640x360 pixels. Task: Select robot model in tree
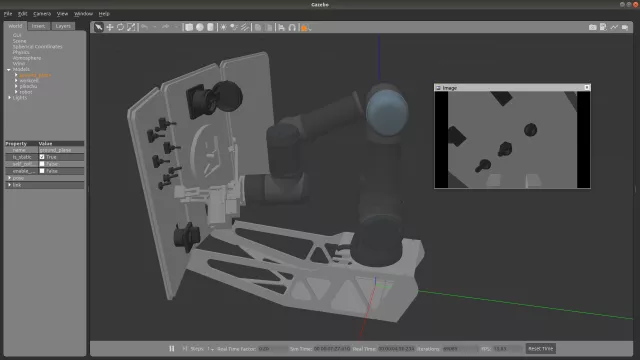pyautogui.click(x=26, y=92)
